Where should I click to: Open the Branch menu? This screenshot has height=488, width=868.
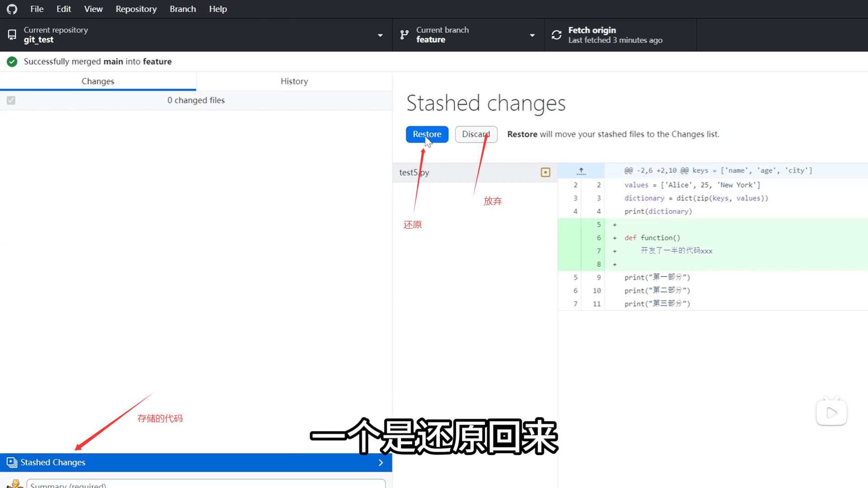point(183,9)
